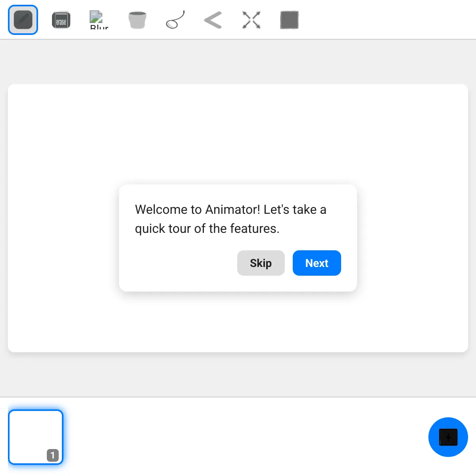The height and width of the screenshot is (476, 476).
Task: Select frame 1 thumbnail
Action: (x=36, y=437)
